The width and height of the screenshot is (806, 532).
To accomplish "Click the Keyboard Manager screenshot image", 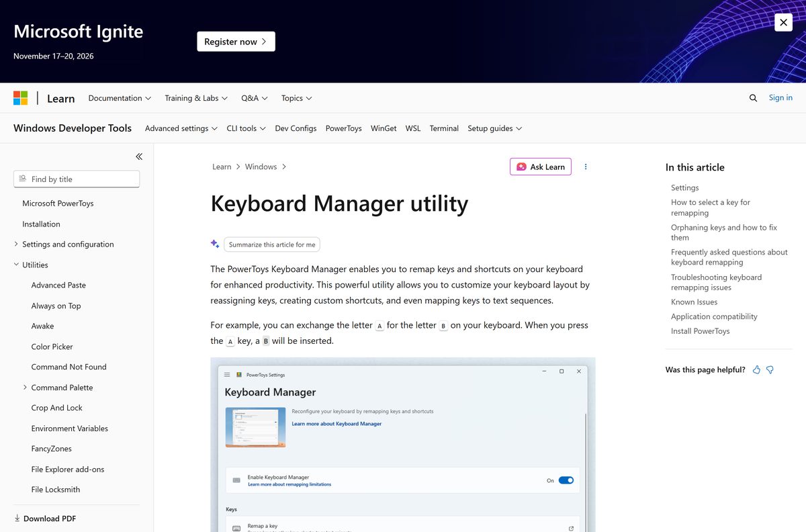I will click(x=403, y=445).
